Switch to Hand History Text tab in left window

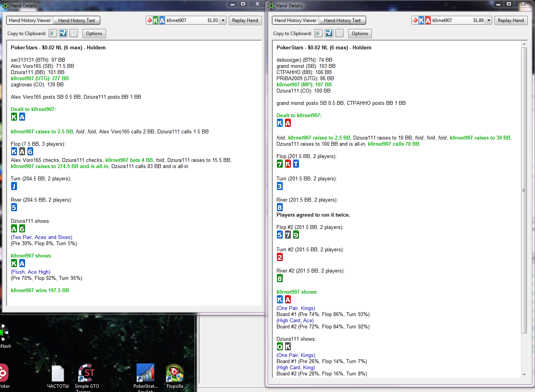tap(76, 20)
